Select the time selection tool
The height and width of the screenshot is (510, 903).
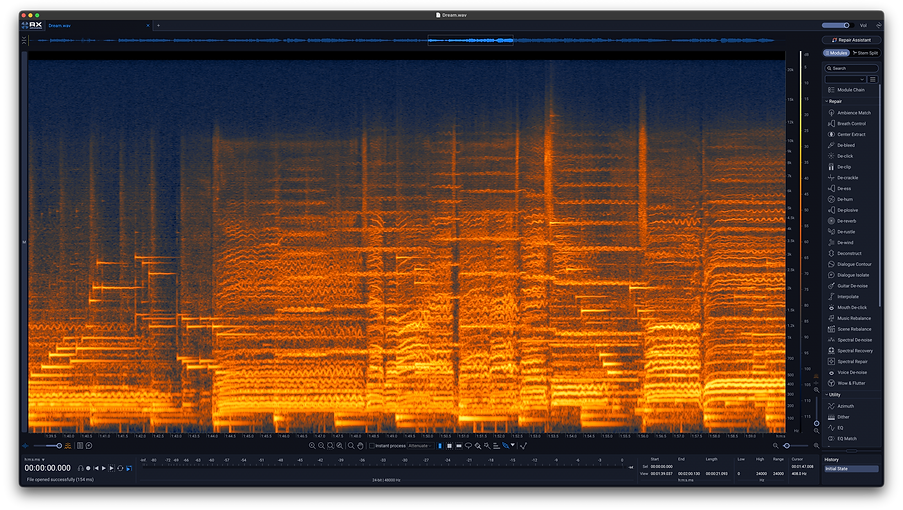(440, 446)
